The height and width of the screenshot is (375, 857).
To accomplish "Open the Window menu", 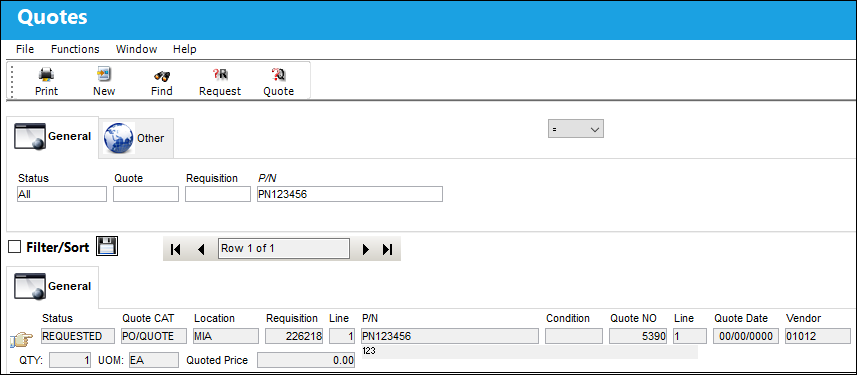I will coord(137,49).
